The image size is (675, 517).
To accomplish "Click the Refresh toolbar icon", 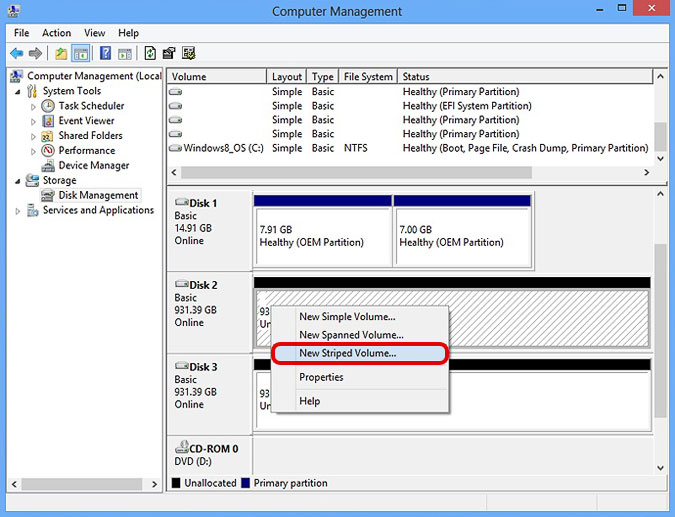I will tap(150, 53).
